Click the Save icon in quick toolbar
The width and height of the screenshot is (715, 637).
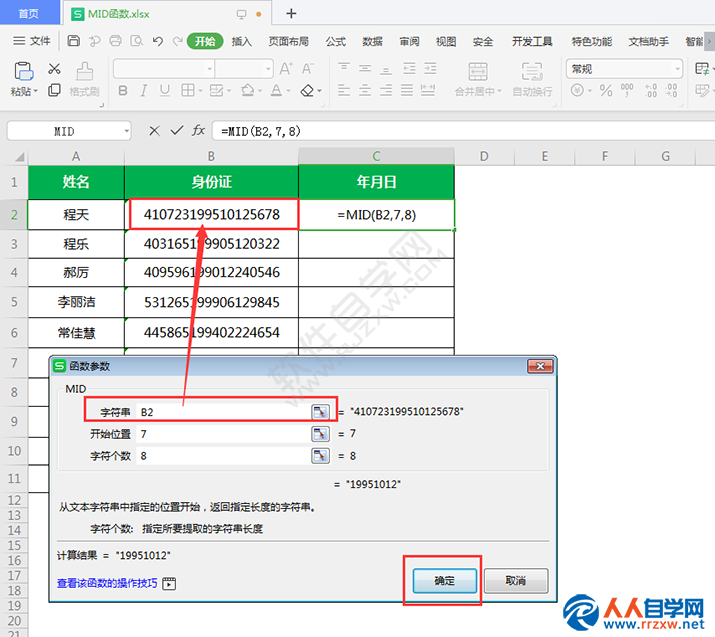pos(73,41)
